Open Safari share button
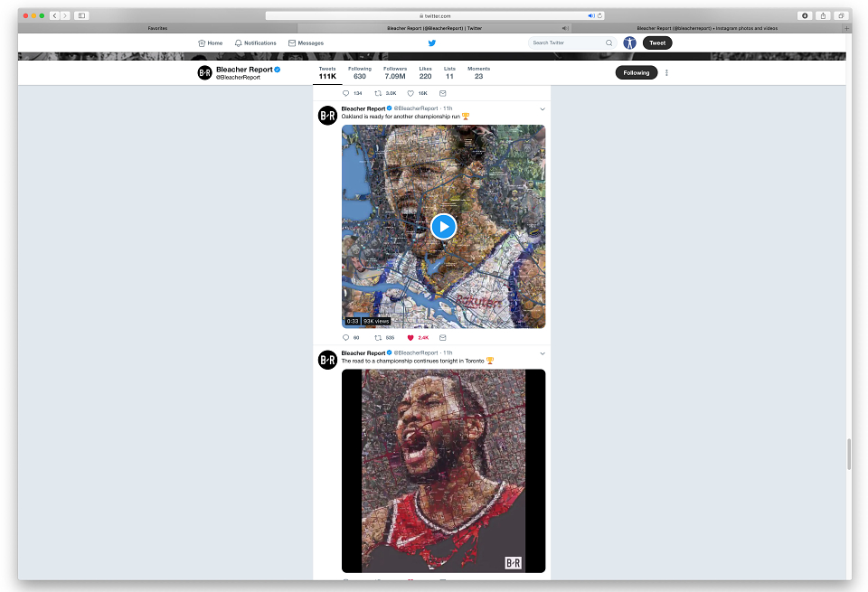Viewport: 868px width, 592px height. [823, 15]
